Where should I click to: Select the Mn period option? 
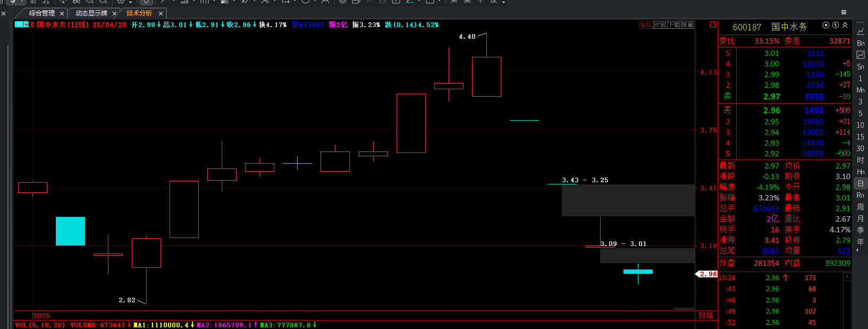click(861, 90)
